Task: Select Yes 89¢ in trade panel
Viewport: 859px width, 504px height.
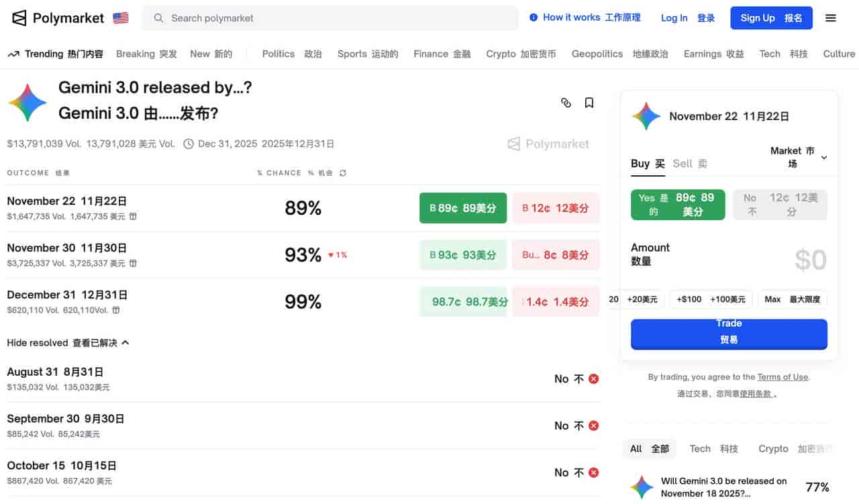Action: point(678,205)
